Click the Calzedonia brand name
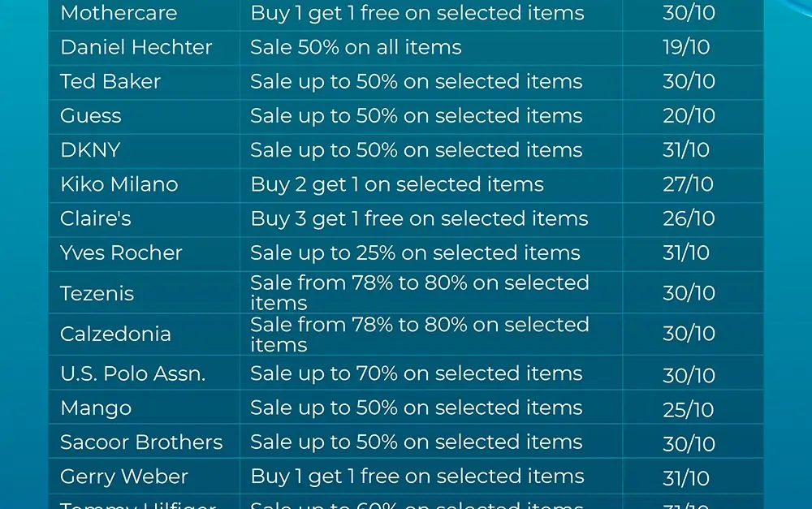 pyautogui.click(x=115, y=334)
